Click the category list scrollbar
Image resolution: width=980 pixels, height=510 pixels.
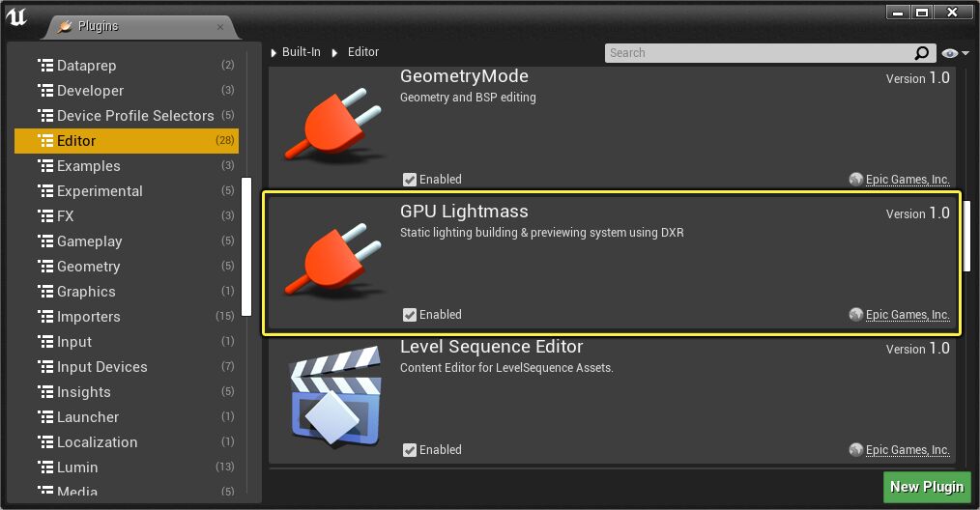246,246
